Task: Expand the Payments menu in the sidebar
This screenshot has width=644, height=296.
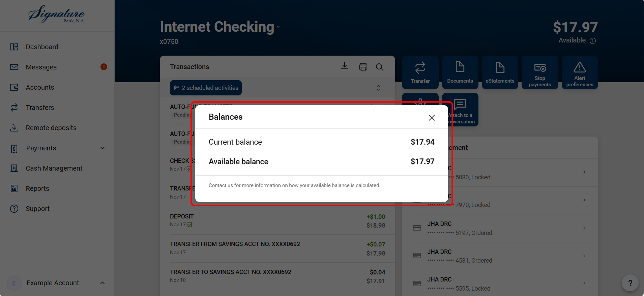Action: point(103,148)
